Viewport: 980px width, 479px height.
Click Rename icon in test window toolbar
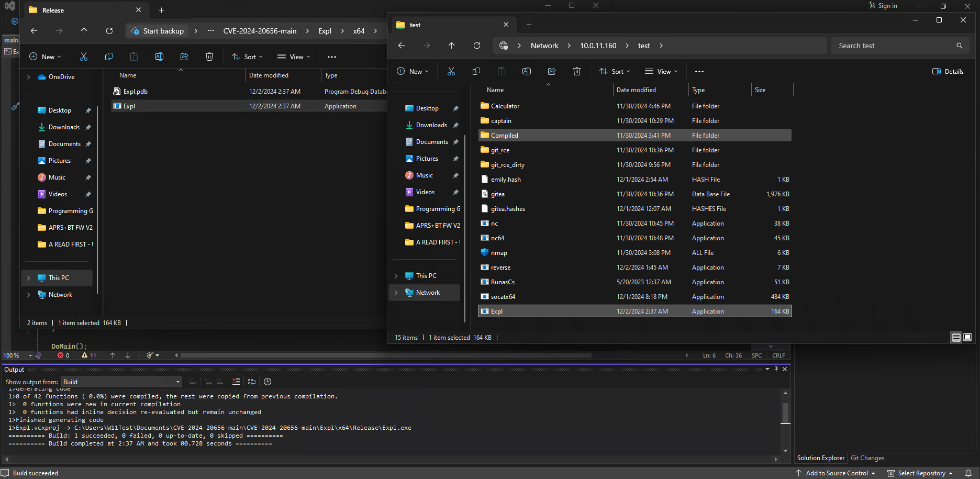527,71
